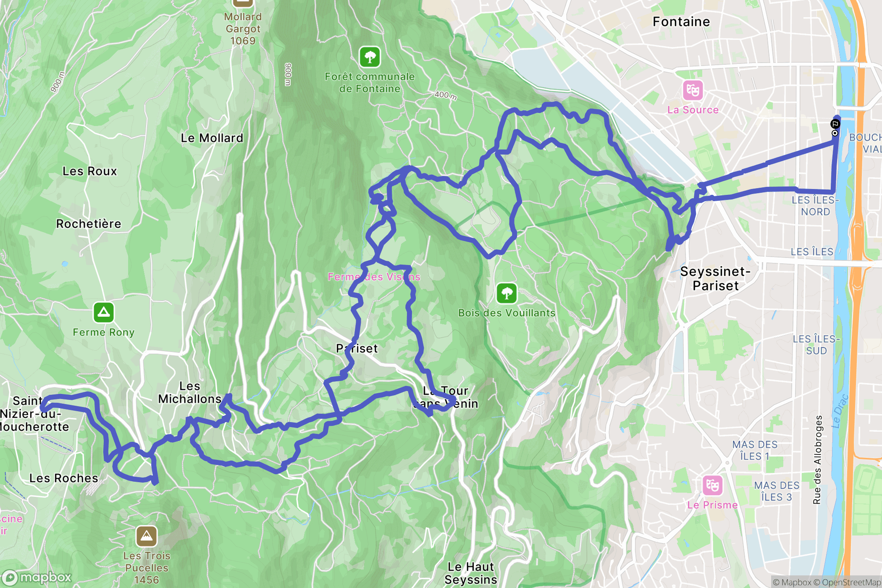Click the Mapbox copyright attribution text
882x588 pixels.
[x=792, y=582]
